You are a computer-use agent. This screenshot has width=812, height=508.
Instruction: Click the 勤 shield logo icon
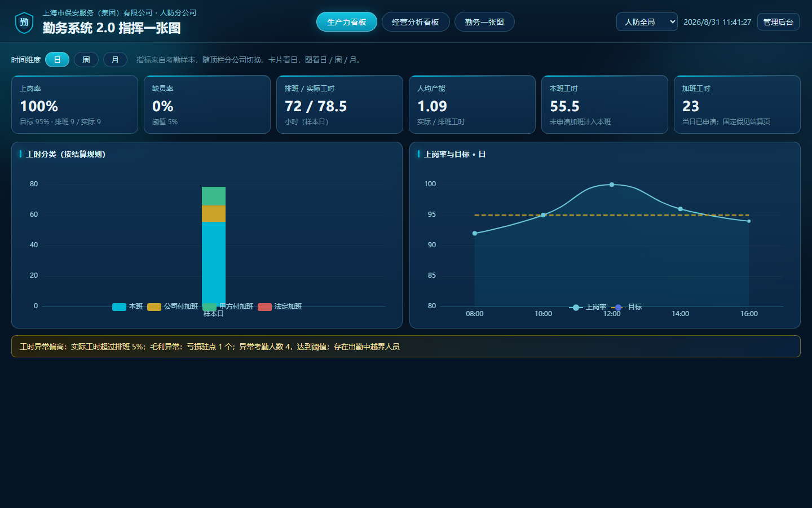coord(24,23)
